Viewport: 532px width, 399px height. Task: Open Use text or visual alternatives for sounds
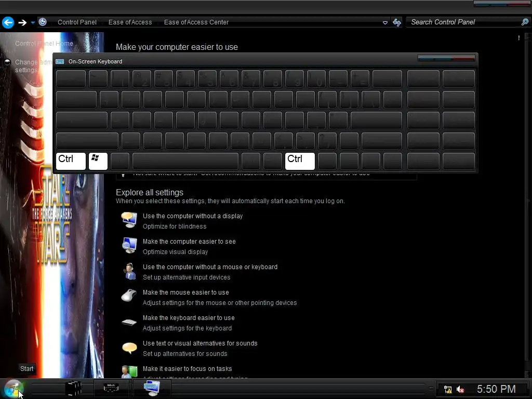point(200,343)
